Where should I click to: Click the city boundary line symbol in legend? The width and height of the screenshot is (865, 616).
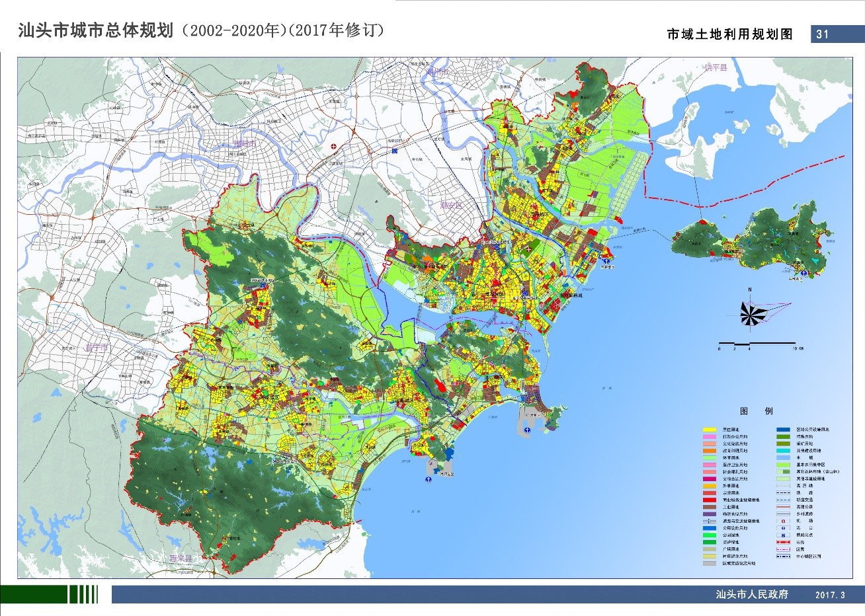[784, 542]
